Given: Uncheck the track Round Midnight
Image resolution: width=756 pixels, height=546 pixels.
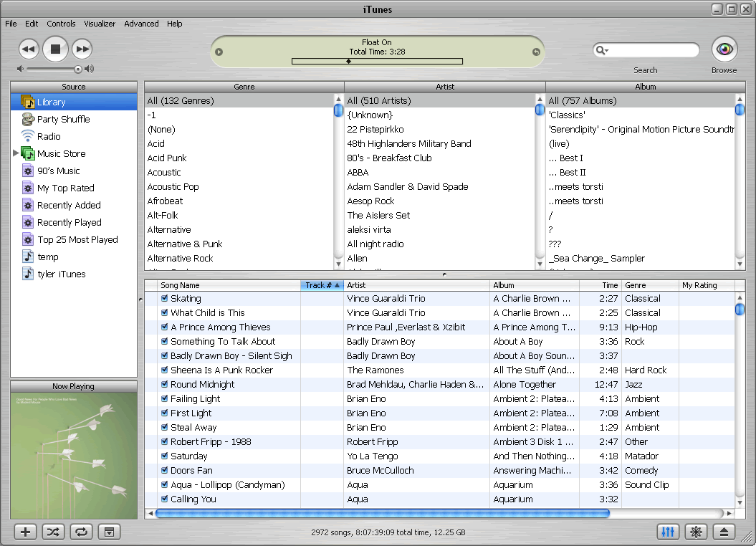Looking at the screenshot, I should pyautogui.click(x=163, y=384).
